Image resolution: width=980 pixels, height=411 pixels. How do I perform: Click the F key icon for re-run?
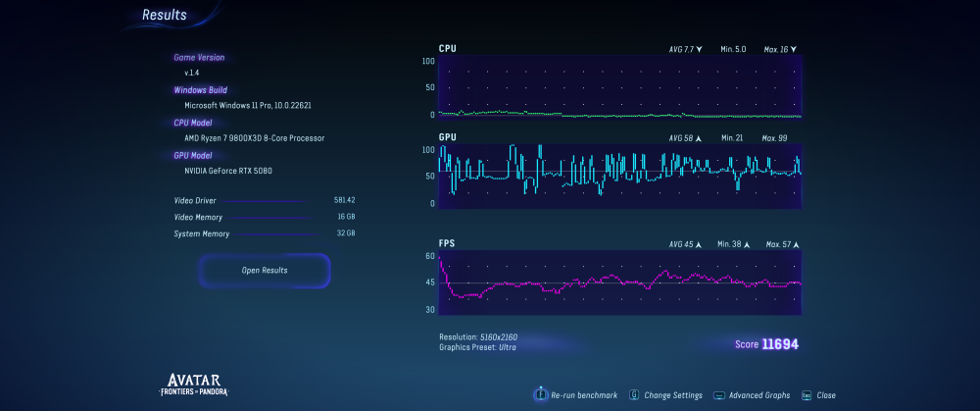click(540, 395)
